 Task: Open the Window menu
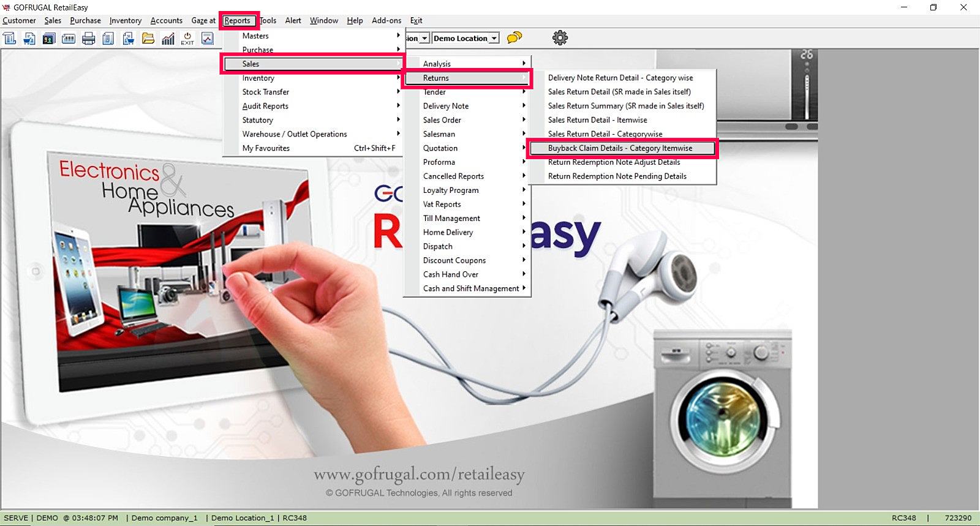click(x=324, y=21)
